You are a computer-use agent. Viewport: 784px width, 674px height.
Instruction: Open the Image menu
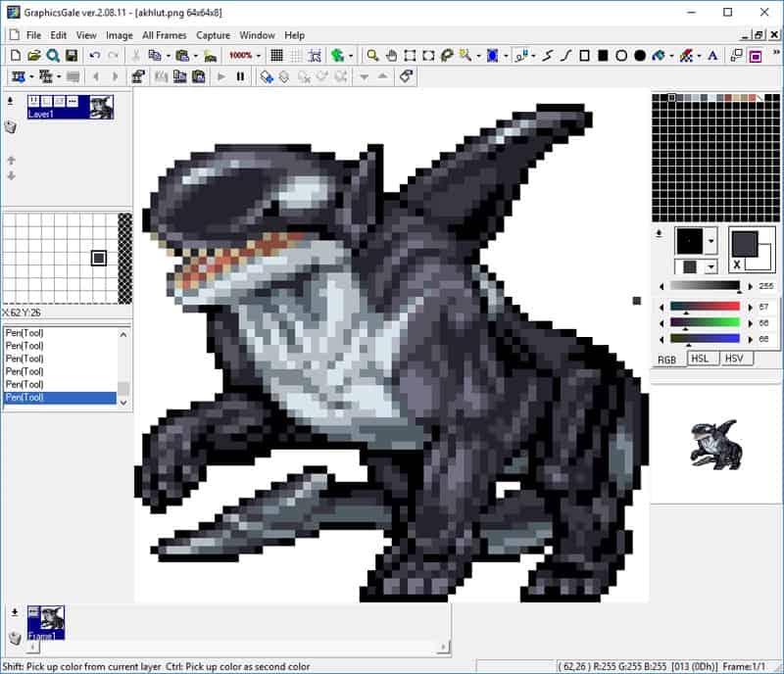coord(119,35)
